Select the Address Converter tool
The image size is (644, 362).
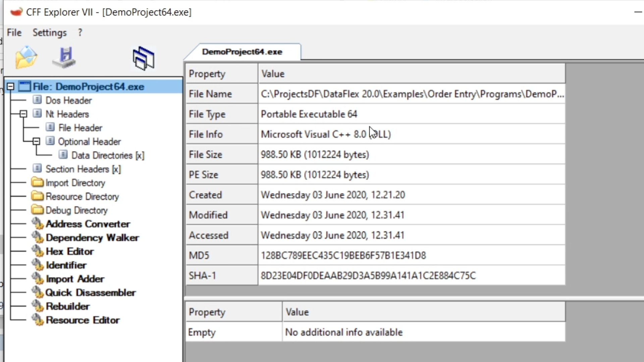(88, 224)
